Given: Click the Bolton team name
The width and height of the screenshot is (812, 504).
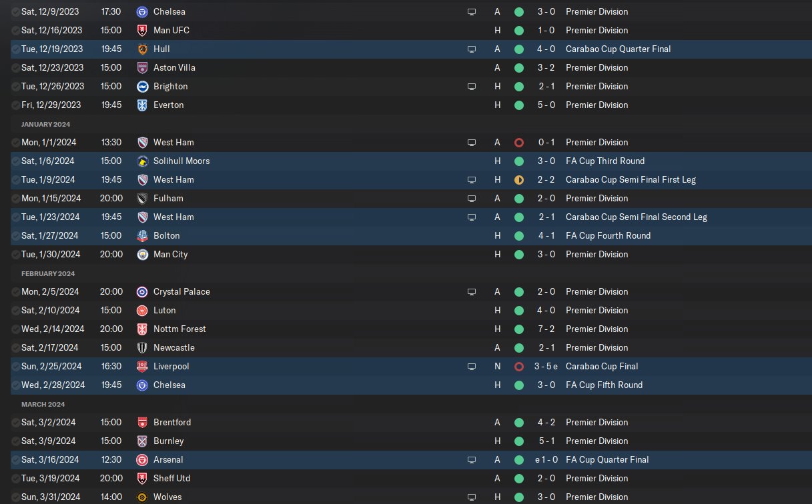Looking at the screenshot, I should pos(166,235).
